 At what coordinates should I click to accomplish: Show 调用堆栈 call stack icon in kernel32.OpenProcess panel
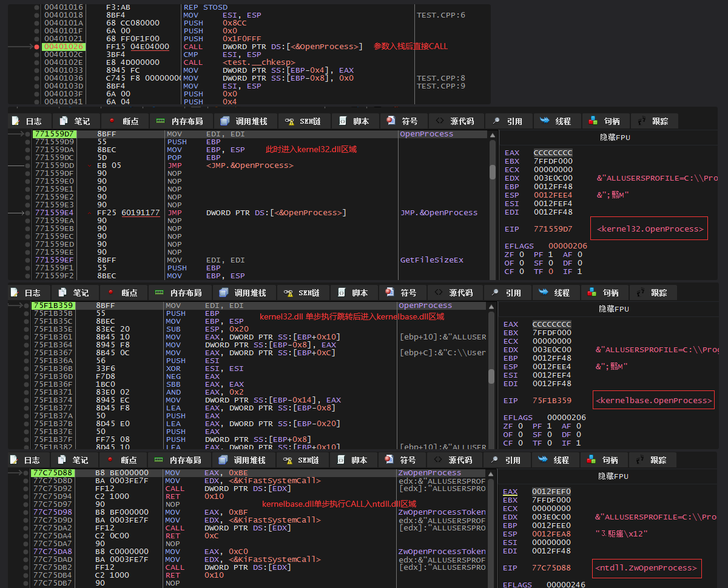(225, 121)
